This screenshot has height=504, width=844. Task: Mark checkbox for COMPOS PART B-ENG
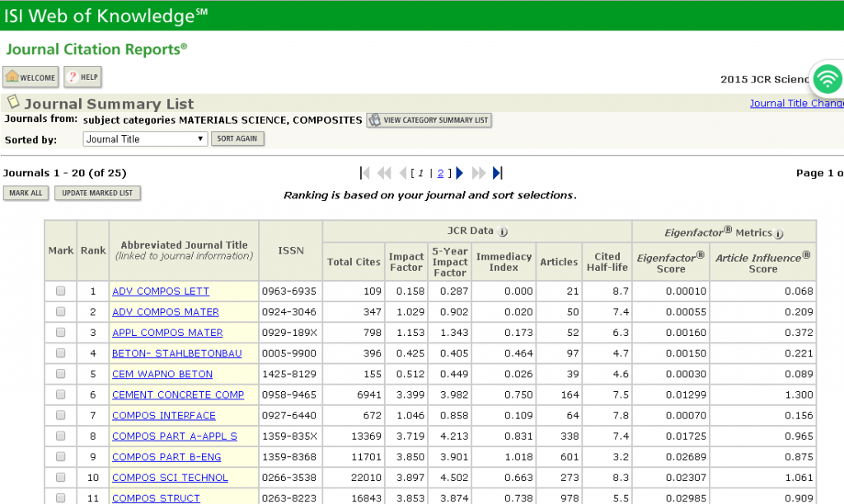coord(60,457)
